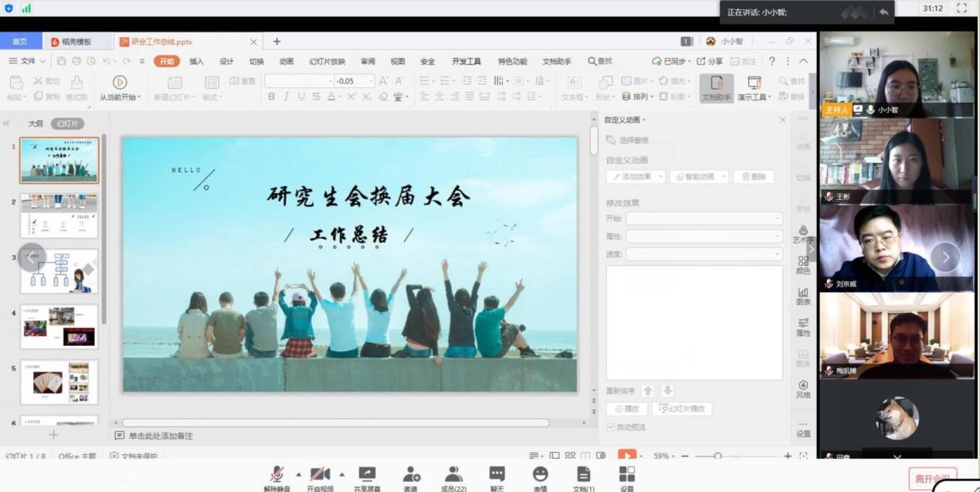The image size is (980, 492).
Task: Open audio options arrow beside microphone
Action: click(x=298, y=474)
